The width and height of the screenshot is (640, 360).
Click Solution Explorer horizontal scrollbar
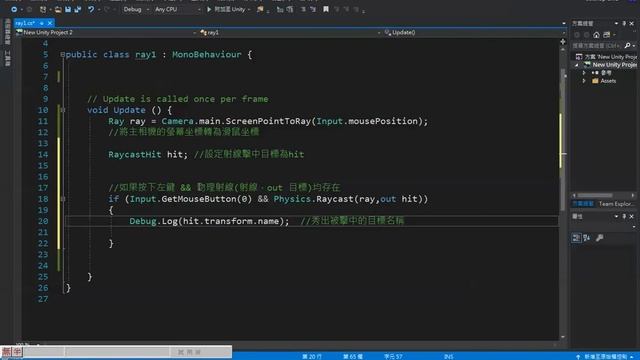(x=596, y=195)
